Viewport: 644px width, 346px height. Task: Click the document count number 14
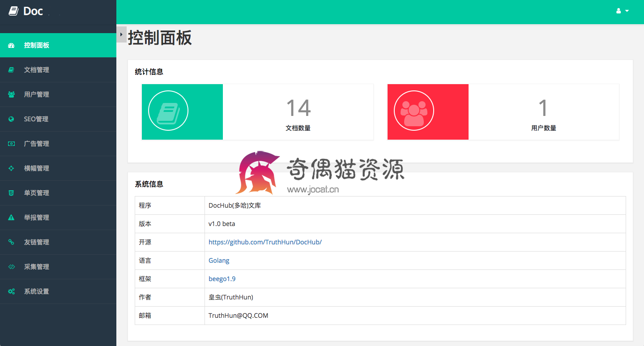[x=298, y=108]
